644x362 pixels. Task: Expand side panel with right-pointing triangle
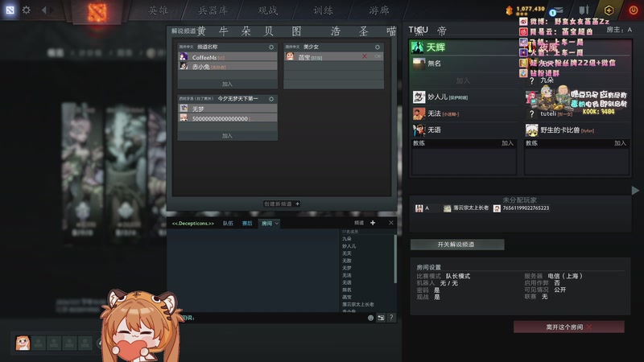point(635,191)
